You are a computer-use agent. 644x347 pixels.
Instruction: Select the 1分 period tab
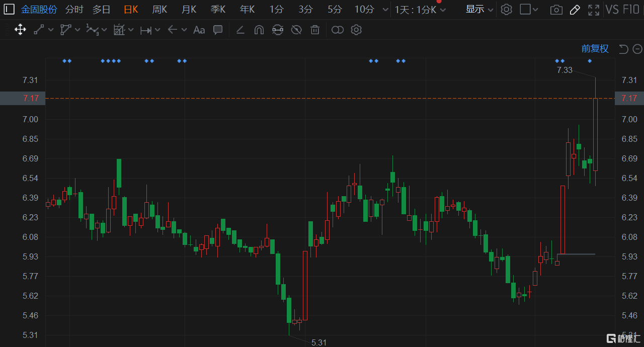276,9
